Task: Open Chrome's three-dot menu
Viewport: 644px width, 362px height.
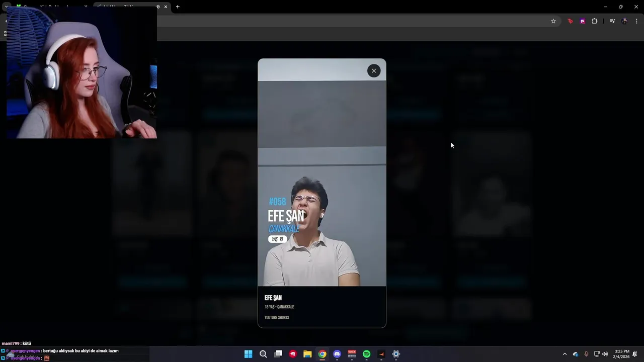Action: coord(637,21)
